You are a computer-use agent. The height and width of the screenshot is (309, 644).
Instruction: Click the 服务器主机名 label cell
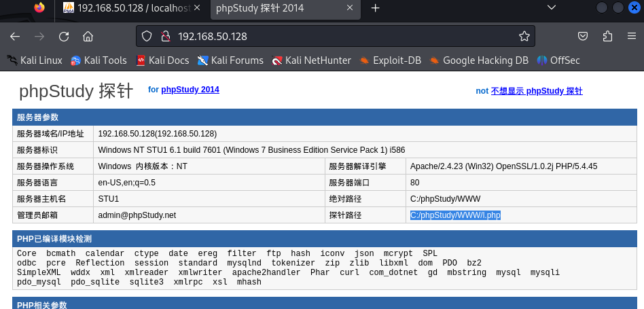click(53, 199)
